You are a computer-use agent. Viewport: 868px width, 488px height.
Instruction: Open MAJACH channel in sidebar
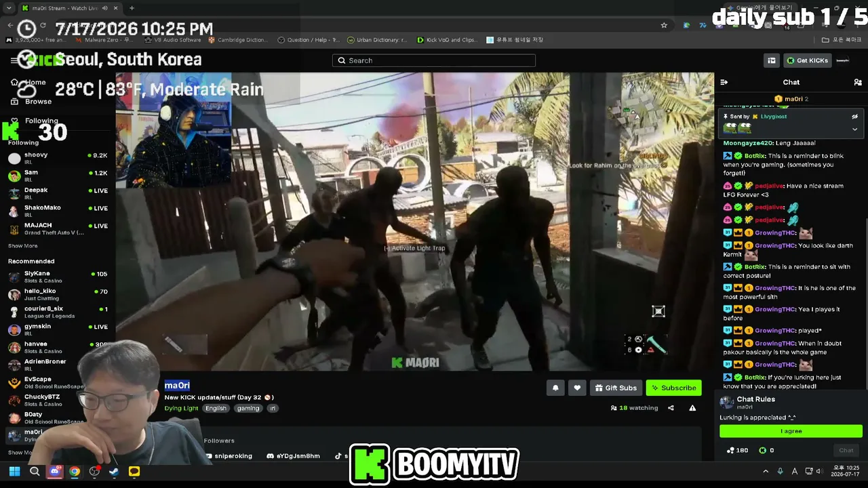(x=58, y=228)
